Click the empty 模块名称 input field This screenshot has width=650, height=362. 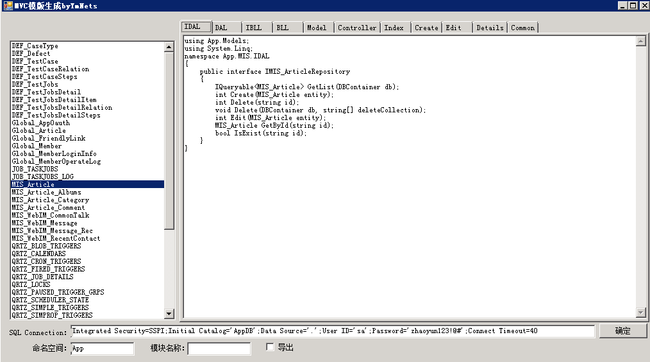coord(219,348)
